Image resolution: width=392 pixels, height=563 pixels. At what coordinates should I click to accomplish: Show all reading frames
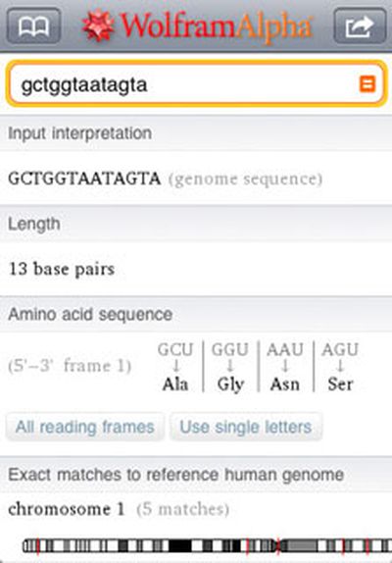pos(85,427)
